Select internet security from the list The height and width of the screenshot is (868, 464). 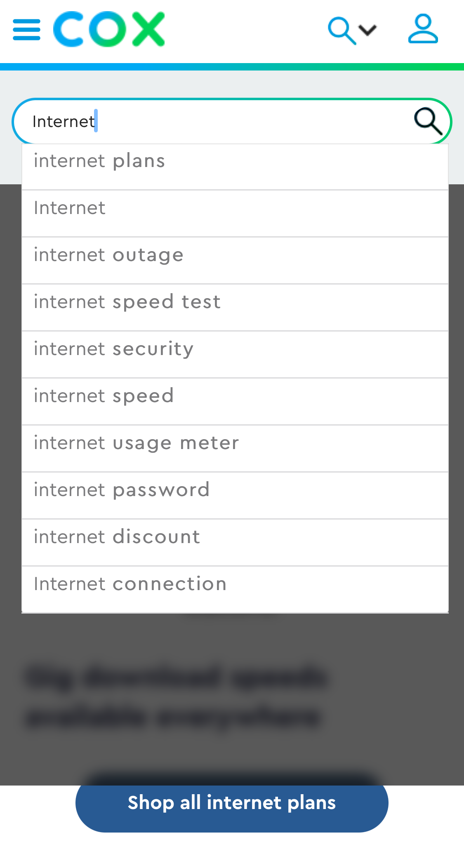click(x=113, y=348)
